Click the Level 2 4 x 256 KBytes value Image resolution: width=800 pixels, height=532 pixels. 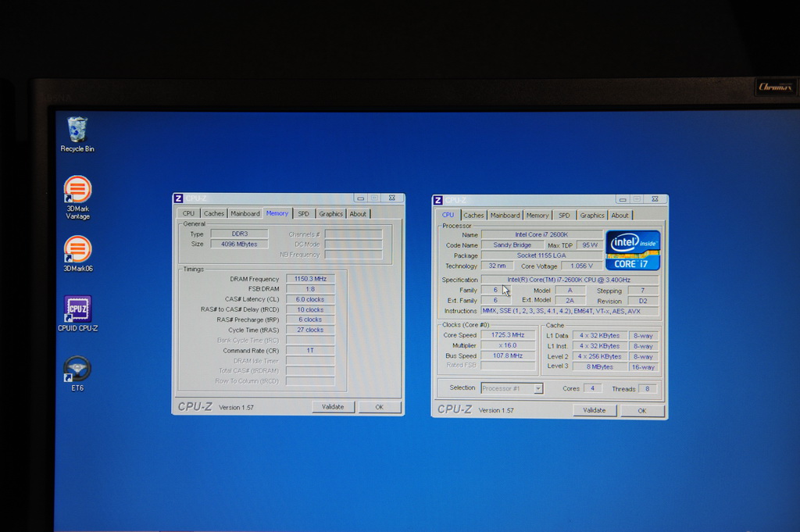pyautogui.click(x=599, y=356)
